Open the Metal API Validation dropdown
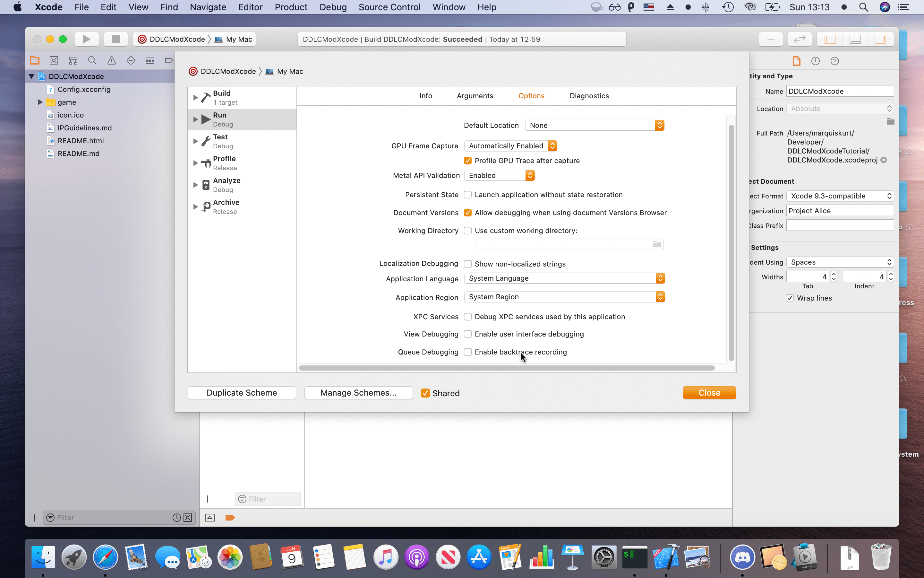Screen dimensions: 924x578 click(x=500, y=175)
